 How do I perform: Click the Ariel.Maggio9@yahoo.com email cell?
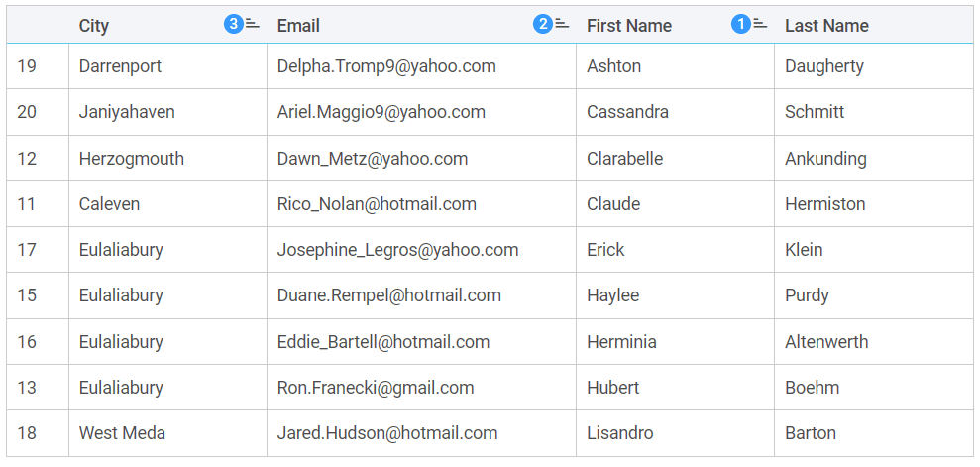click(381, 112)
